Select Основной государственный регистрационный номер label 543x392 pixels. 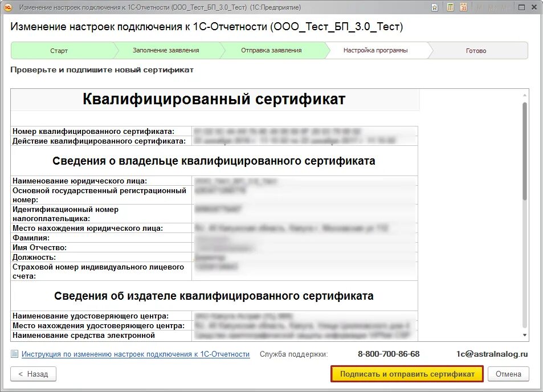point(99,195)
